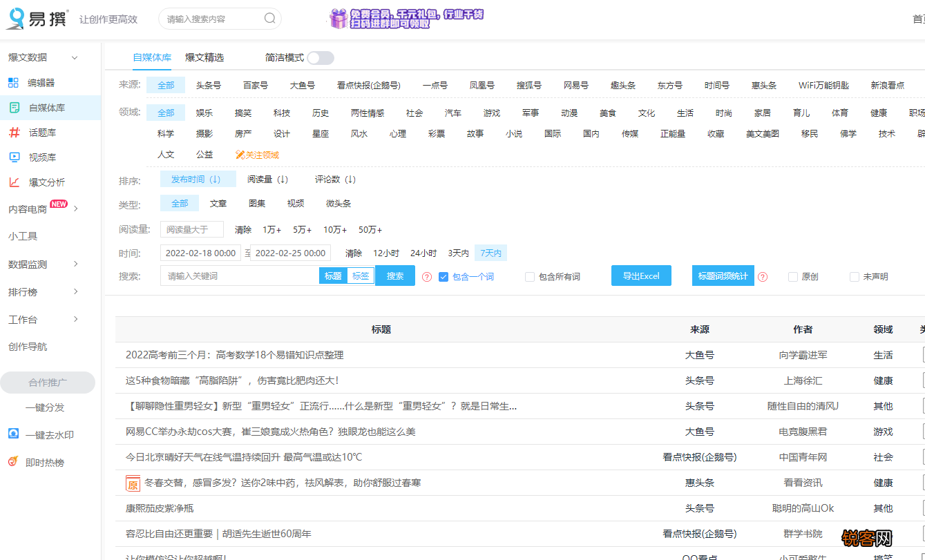Open article 康熙茄皮紫净瓶
Viewport: 925px width, 560px height.
pyautogui.click(x=160, y=508)
